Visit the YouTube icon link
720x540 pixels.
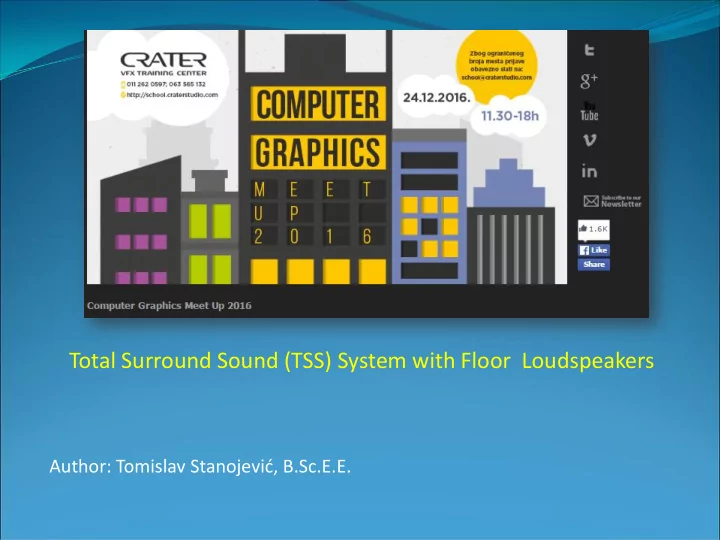[589, 112]
